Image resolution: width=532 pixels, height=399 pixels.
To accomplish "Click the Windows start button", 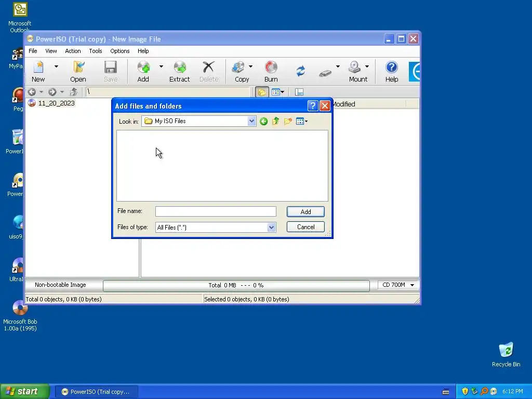I will coord(25,392).
